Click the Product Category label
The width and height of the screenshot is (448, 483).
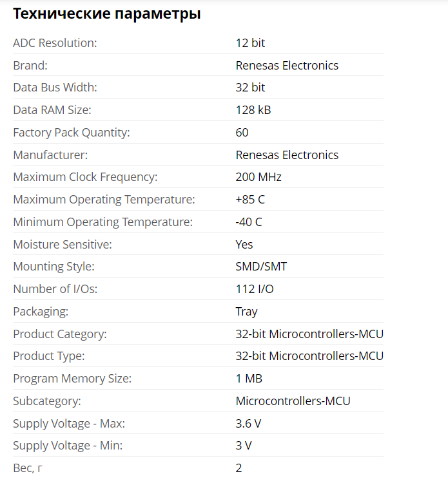click(x=60, y=334)
